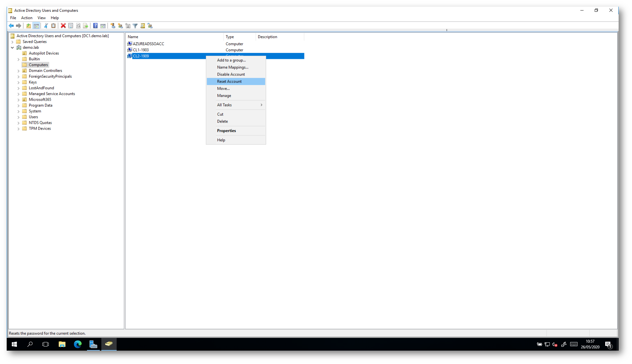The width and height of the screenshot is (632, 364).
Task: Expand the Builtin container
Action: (18, 59)
